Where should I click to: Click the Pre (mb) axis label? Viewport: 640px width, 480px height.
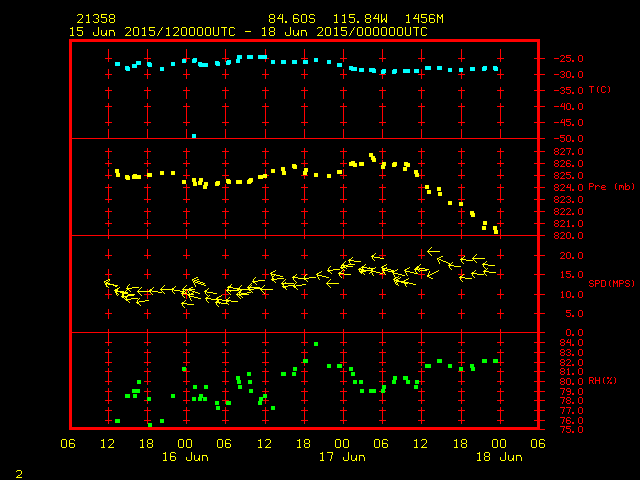(x=611, y=187)
